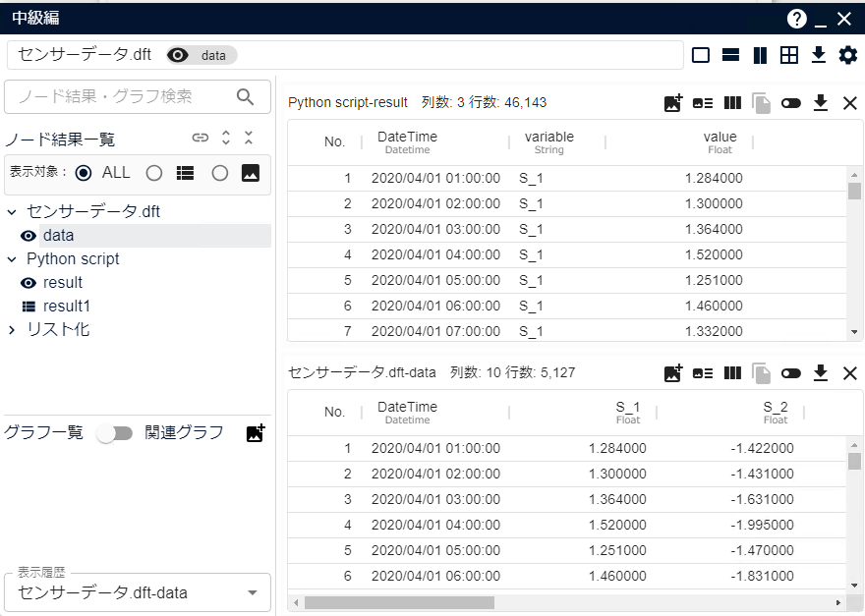Expand the リスト化 tree node
The width and height of the screenshot is (865, 616).
tap(12, 330)
